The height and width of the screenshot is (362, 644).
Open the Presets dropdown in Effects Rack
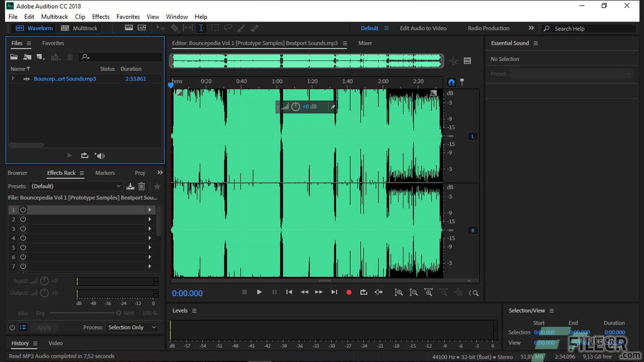tap(75, 186)
